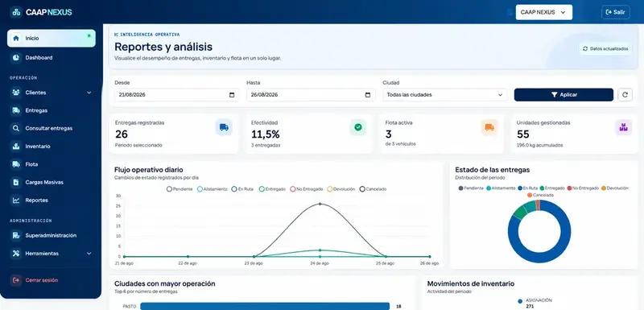Click the Reportes chart icon in sidebar
Image resolution: width=644 pixels, height=310 pixels.
(x=16, y=200)
